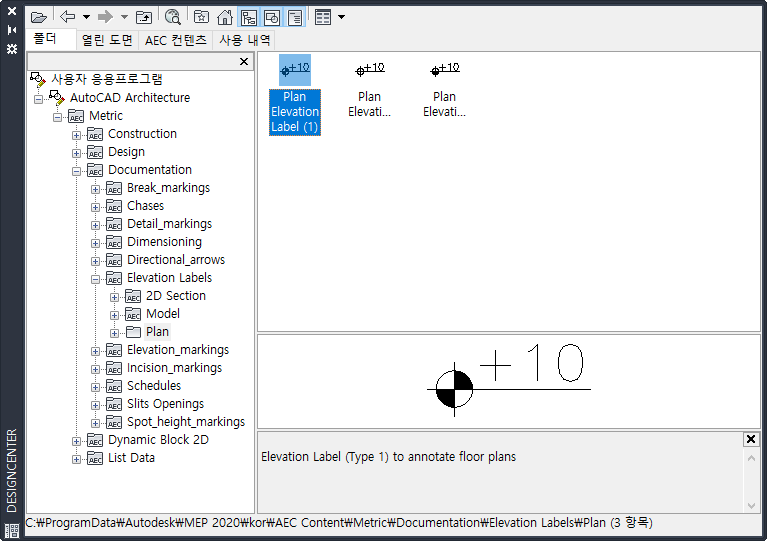Toggle the Description pane button
This screenshot has width=767, height=541.
(x=295, y=18)
